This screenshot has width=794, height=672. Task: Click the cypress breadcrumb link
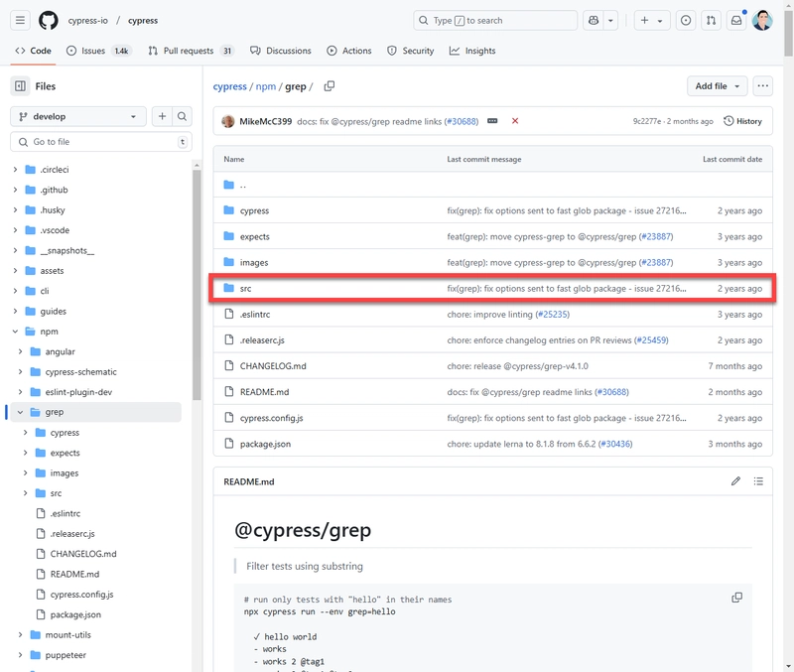pyautogui.click(x=230, y=86)
